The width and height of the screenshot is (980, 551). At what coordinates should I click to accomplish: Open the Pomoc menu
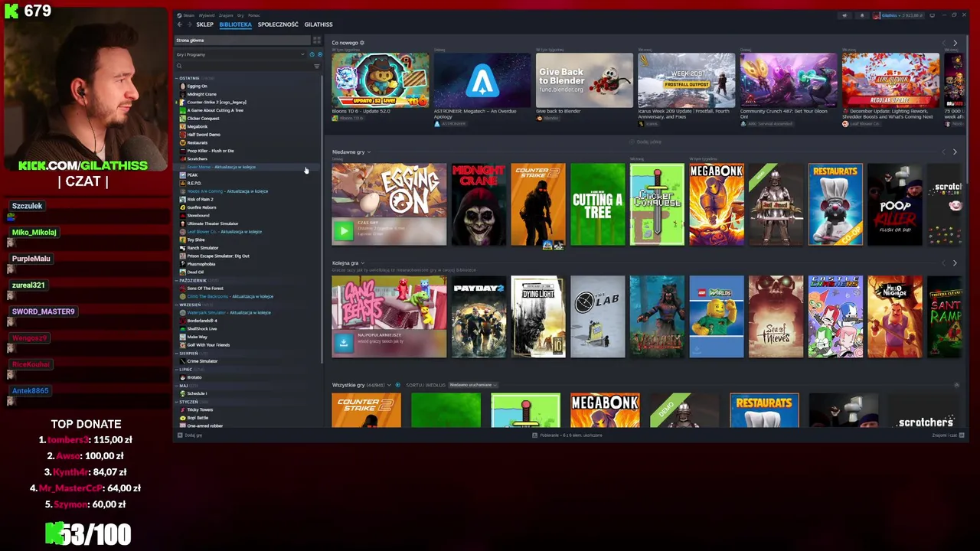click(254, 15)
